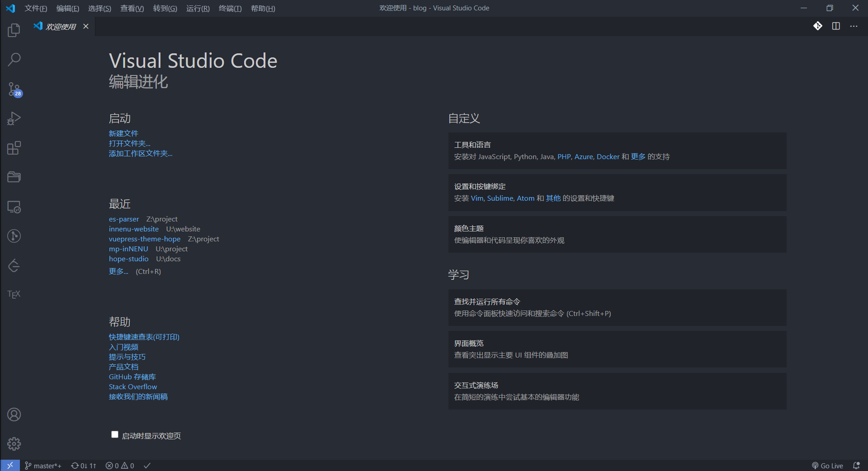The image size is (868, 471).
Task: Expand 更多... recent projects list
Action: pyautogui.click(x=118, y=271)
